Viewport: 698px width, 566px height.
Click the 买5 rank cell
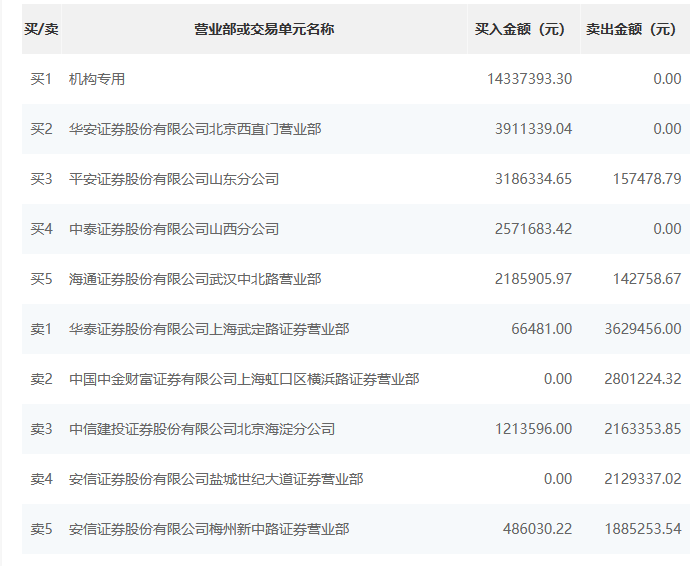(x=41, y=279)
